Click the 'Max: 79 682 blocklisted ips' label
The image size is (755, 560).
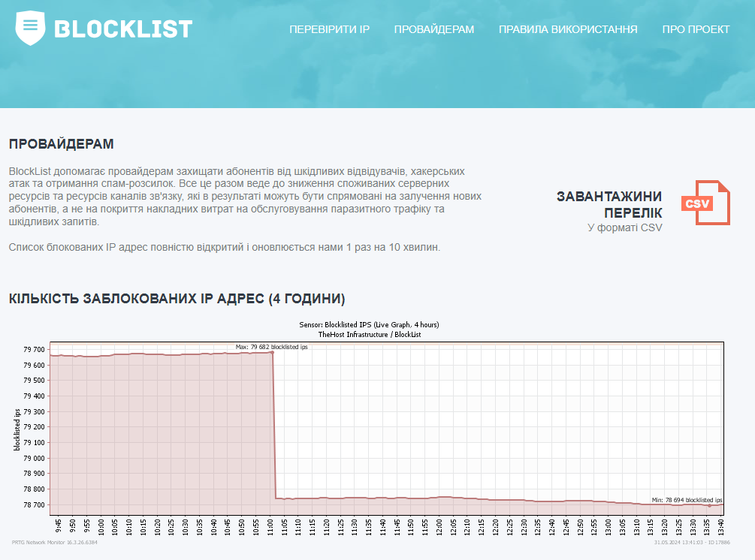[271, 347]
